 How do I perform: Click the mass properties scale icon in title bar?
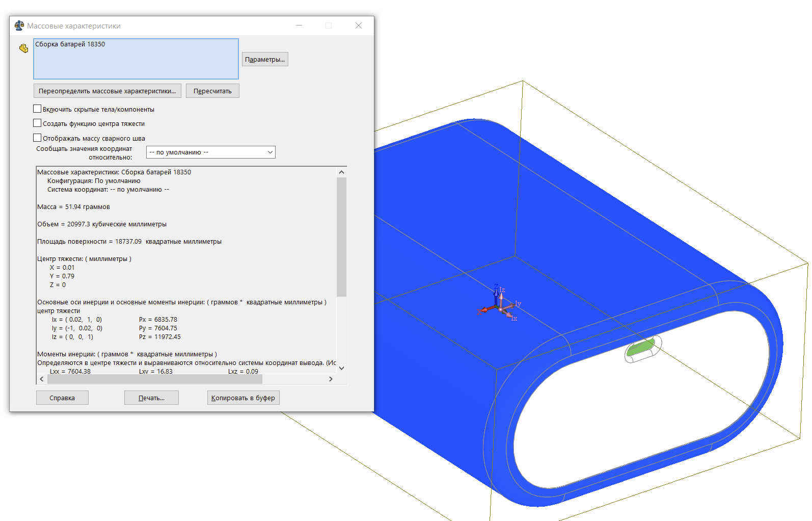pyautogui.click(x=19, y=25)
